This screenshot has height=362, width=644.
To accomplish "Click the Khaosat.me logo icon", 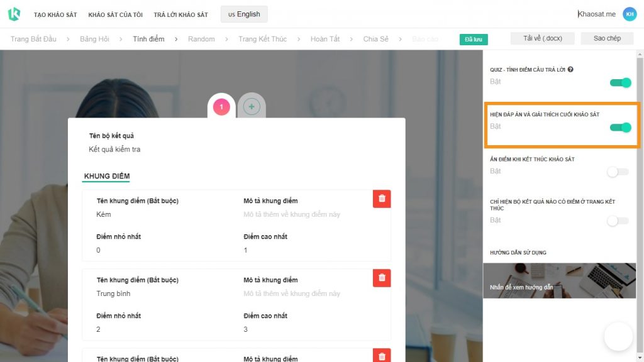I will 14,14.
